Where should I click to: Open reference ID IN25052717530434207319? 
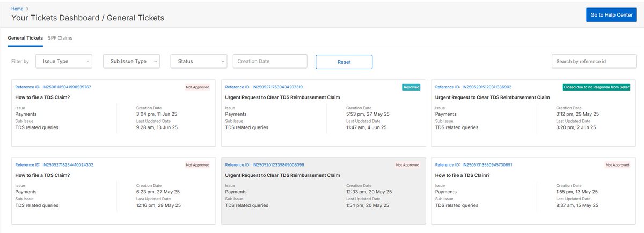pyautogui.click(x=277, y=87)
